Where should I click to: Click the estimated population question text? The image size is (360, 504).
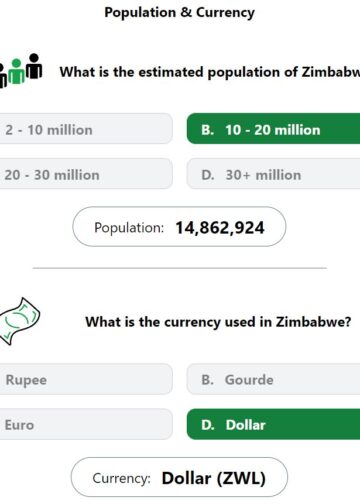pos(210,72)
